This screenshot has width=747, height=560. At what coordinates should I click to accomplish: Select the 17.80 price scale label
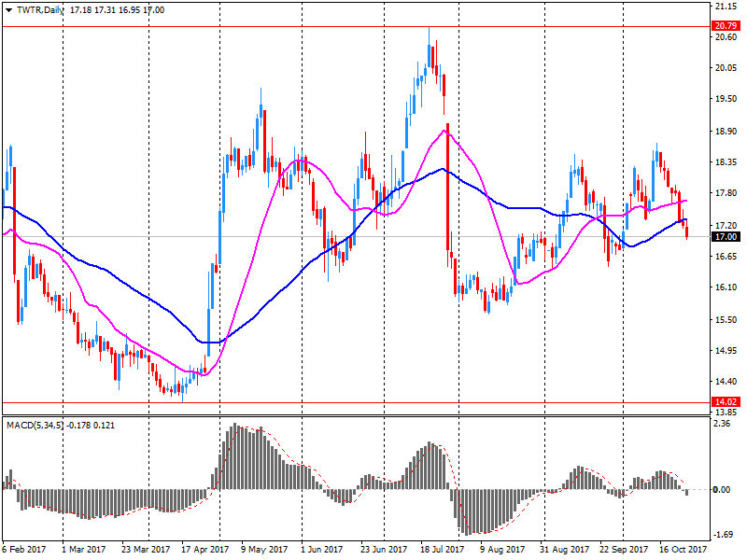point(726,193)
